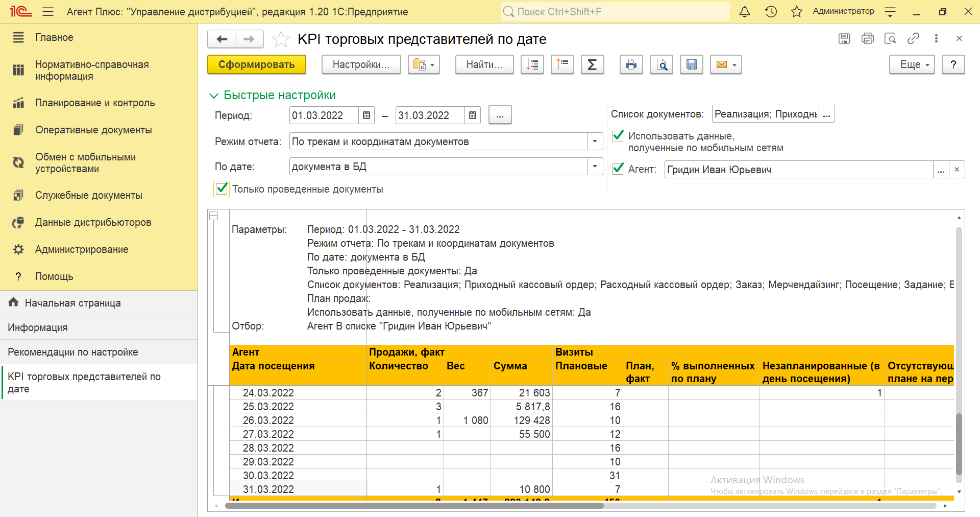Open the notifications bell icon
The width and height of the screenshot is (980, 517).
click(x=745, y=11)
